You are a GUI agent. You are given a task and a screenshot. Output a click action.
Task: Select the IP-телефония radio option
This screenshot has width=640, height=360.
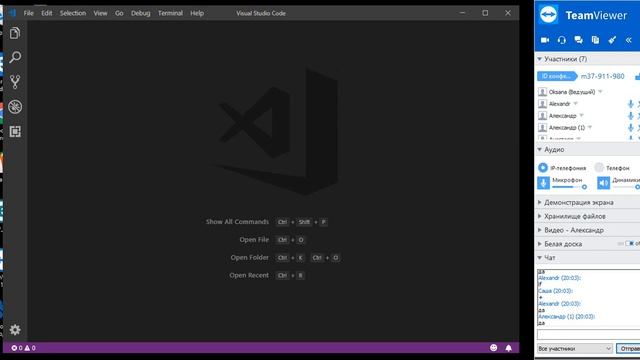point(542,167)
